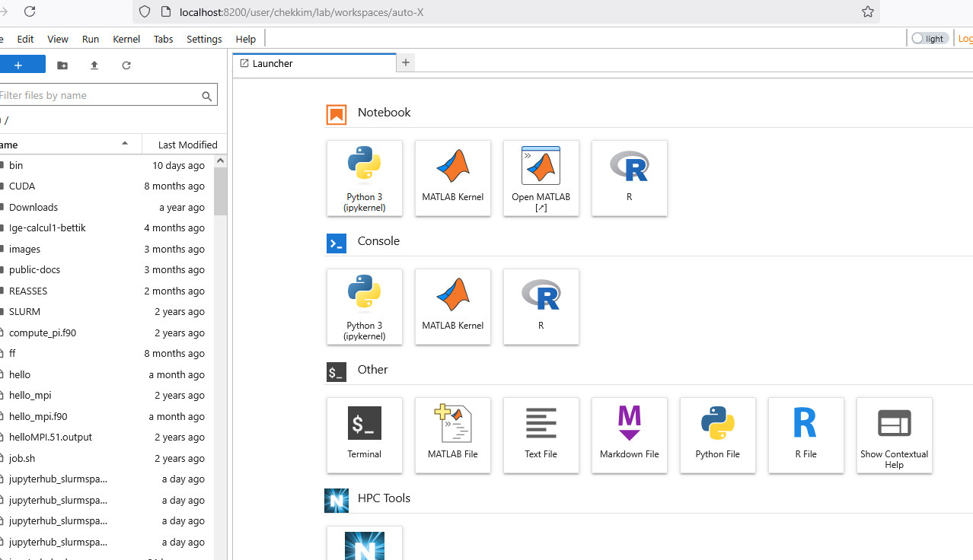Image resolution: width=973 pixels, height=560 pixels.
Task: Start an R console
Action: pos(541,307)
